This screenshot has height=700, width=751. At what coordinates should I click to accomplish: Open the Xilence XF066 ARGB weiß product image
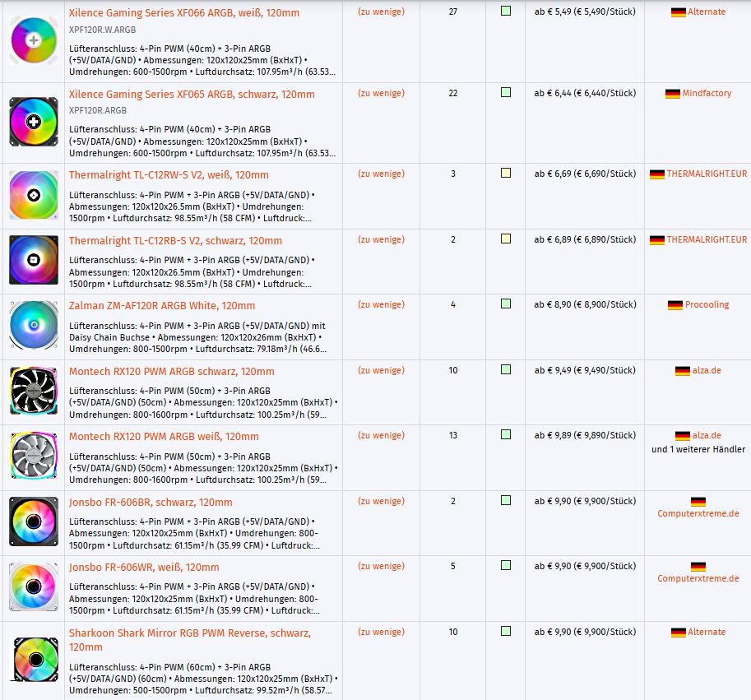[34, 40]
